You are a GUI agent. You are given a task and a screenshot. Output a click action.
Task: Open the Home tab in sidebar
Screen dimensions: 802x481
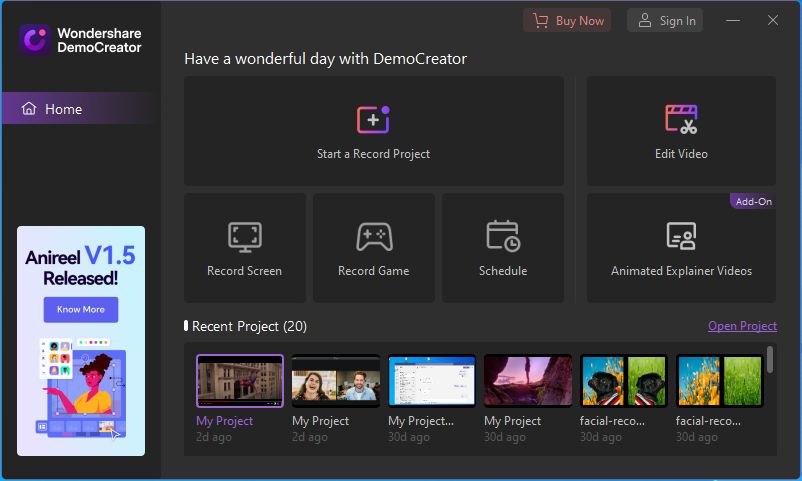tap(80, 108)
